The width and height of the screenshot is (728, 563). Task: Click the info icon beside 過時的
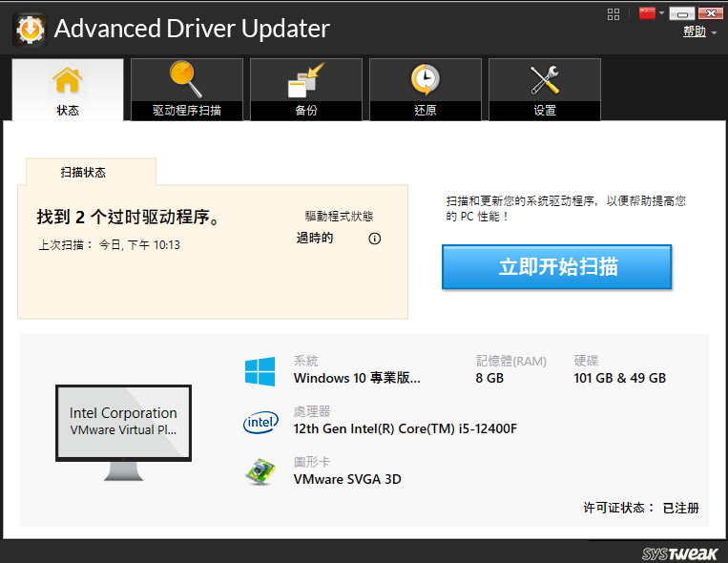[x=375, y=239]
